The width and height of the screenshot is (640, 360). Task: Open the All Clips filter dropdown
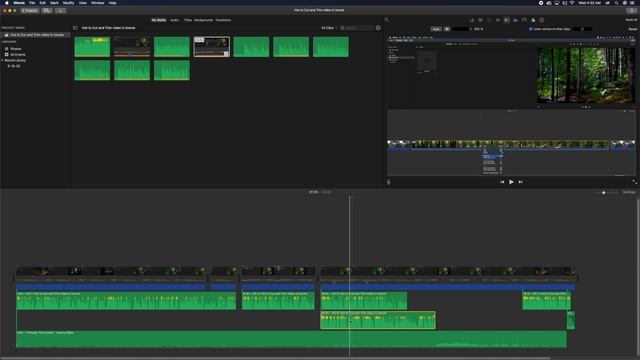[x=329, y=28]
